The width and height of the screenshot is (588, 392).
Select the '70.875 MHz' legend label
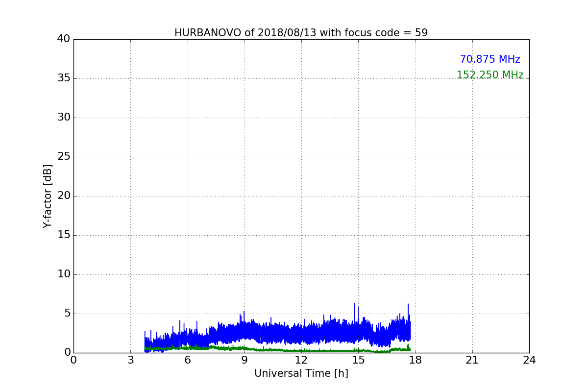click(x=490, y=59)
